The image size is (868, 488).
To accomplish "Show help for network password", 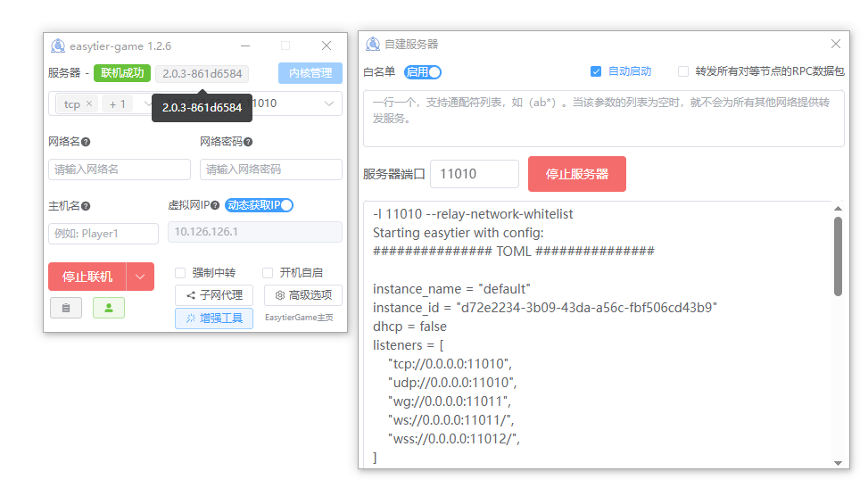I will [x=248, y=143].
